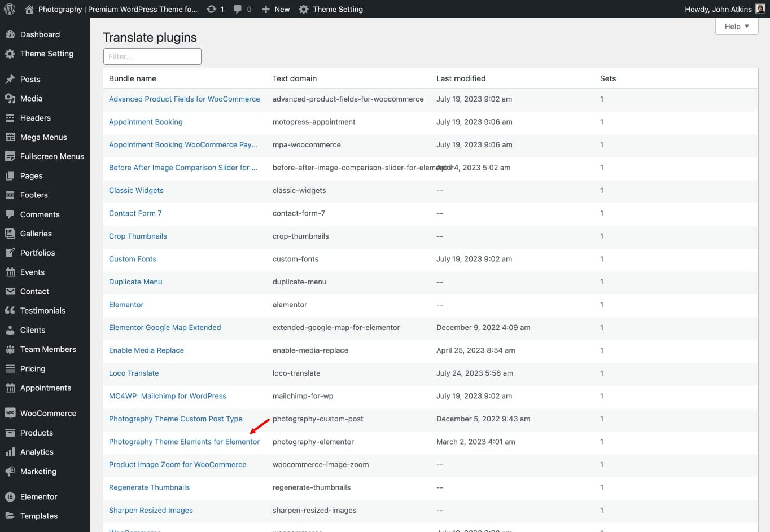Click the Theme Setting gear in the admin bar
Screen dimensions: 770x532
pos(303,9)
